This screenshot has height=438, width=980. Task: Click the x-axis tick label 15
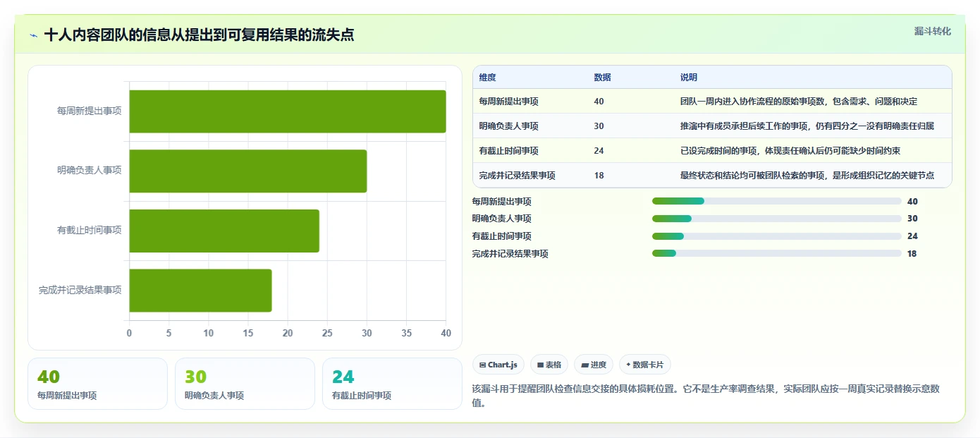(248, 333)
